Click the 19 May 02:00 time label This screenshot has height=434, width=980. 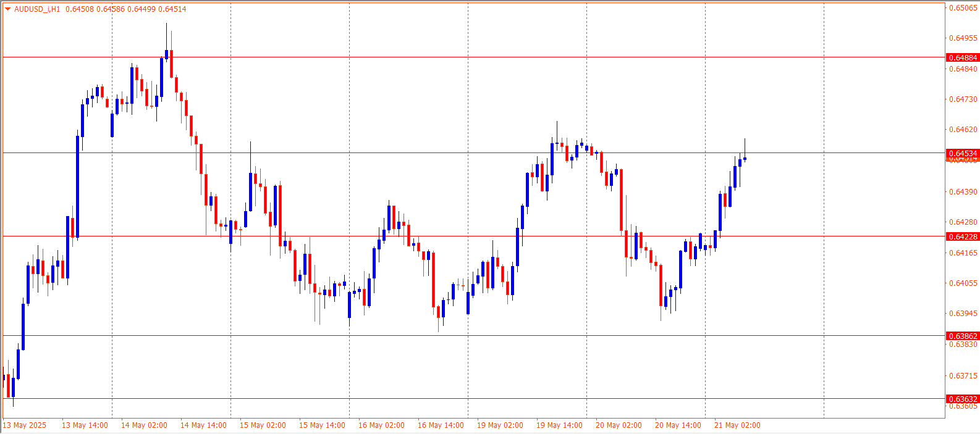pyautogui.click(x=500, y=425)
